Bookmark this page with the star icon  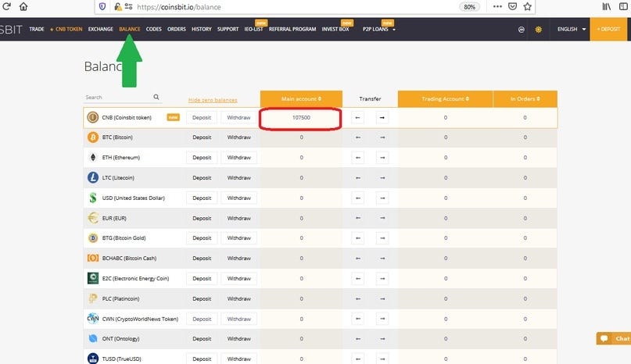point(528,6)
